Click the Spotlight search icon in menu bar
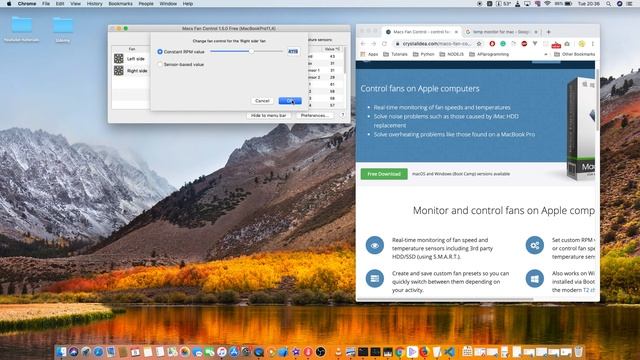The width and height of the screenshot is (640, 360). (608, 4)
